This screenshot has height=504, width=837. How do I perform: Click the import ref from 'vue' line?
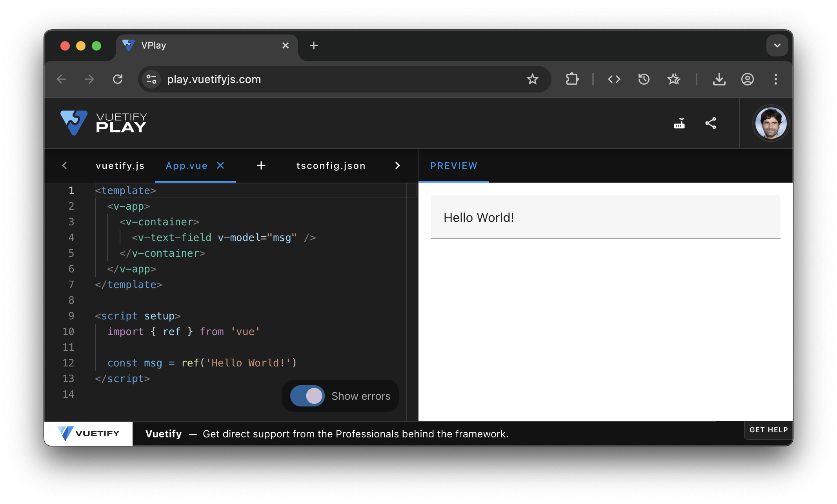(184, 332)
